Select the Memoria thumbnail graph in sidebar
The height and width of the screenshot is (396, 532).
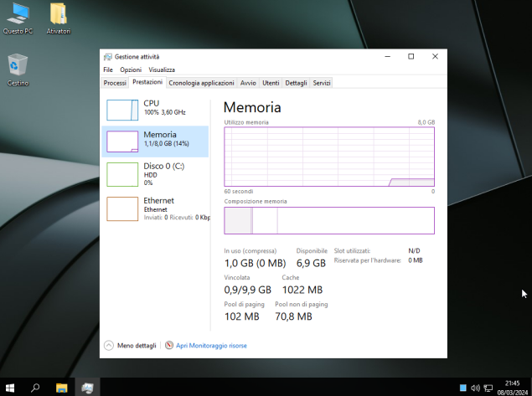tap(122, 141)
